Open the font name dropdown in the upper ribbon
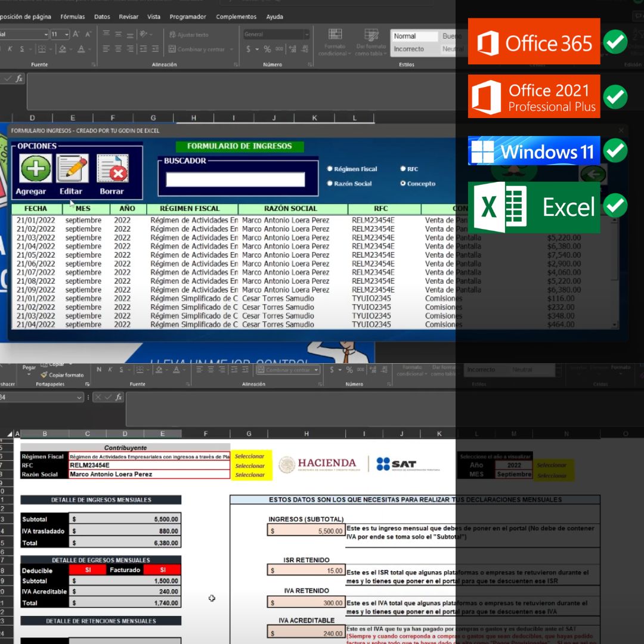The width and height of the screenshot is (644, 644). (x=45, y=35)
